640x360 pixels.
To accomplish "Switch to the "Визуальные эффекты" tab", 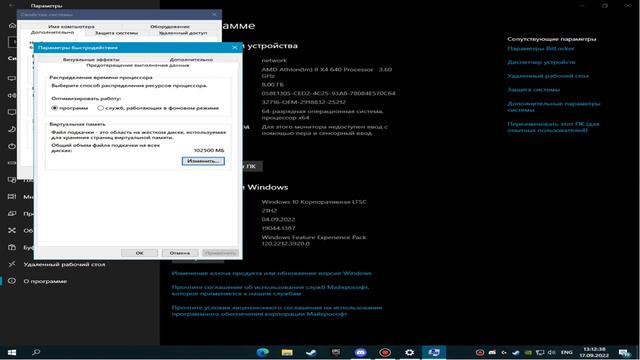I will pyautogui.click(x=91, y=60).
